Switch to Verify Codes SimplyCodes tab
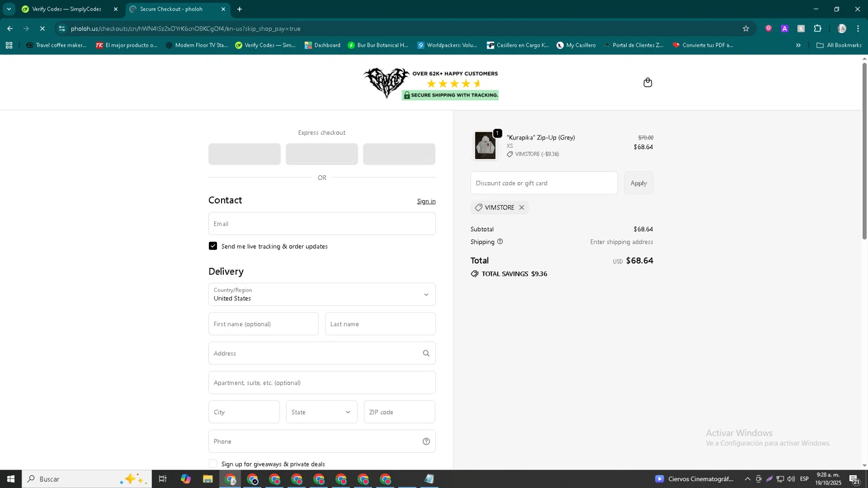Screen dimensions: 868x488 click(x=67, y=9)
